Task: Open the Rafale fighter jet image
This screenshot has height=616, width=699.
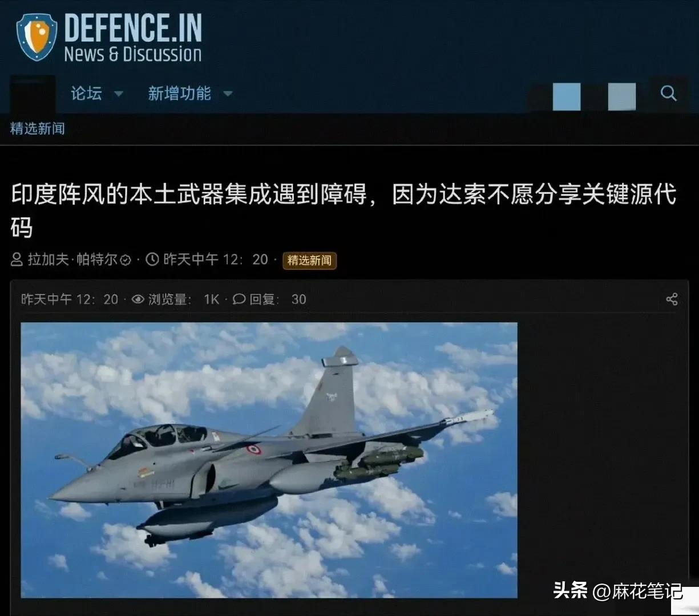Action: tap(269, 460)
